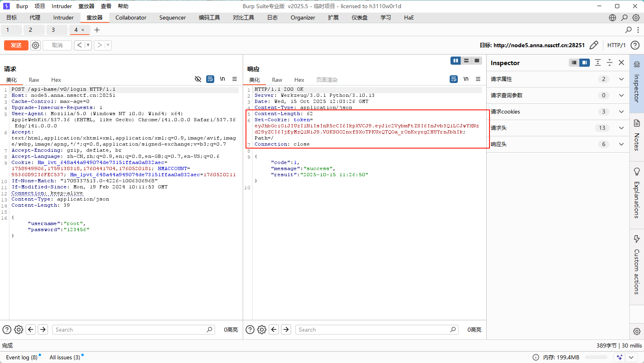Open the Organizer main tab
The width and height of the screenshot is (644, 363).
[303, 17]
